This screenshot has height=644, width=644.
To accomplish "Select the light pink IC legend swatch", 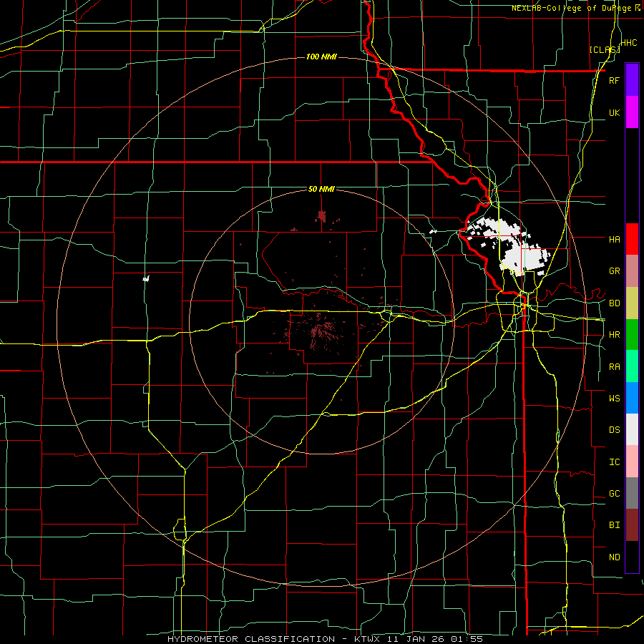I will (632, 462).
